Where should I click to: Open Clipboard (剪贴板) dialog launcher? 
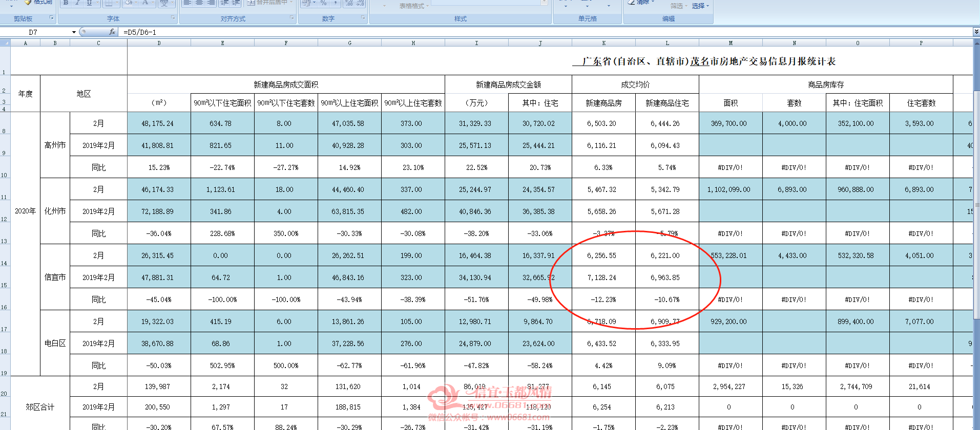tap(52, 18)
